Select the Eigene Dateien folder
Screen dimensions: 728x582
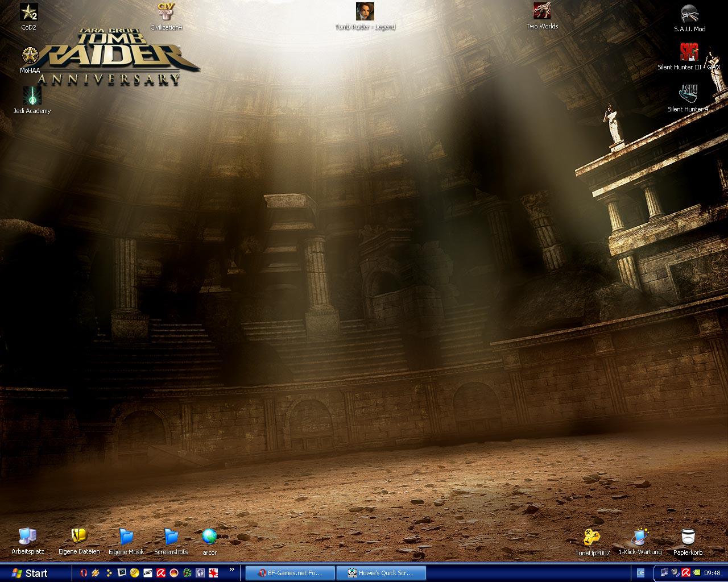[79, 541]
